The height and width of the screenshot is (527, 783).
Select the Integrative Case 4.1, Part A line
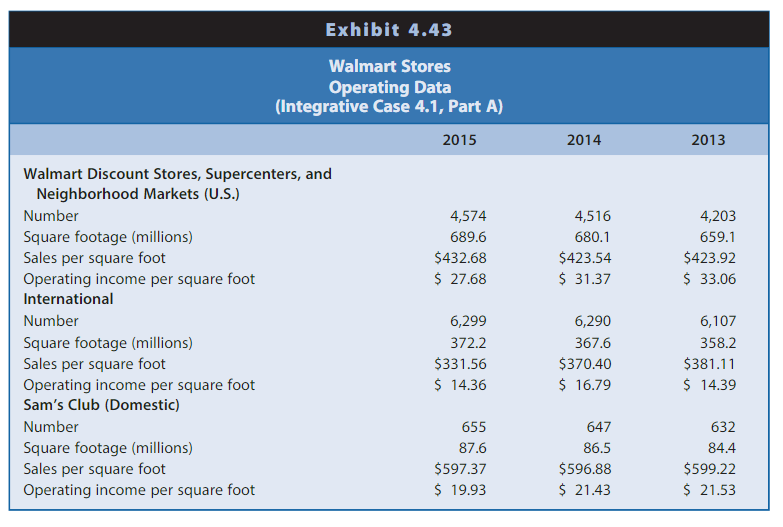389,106
